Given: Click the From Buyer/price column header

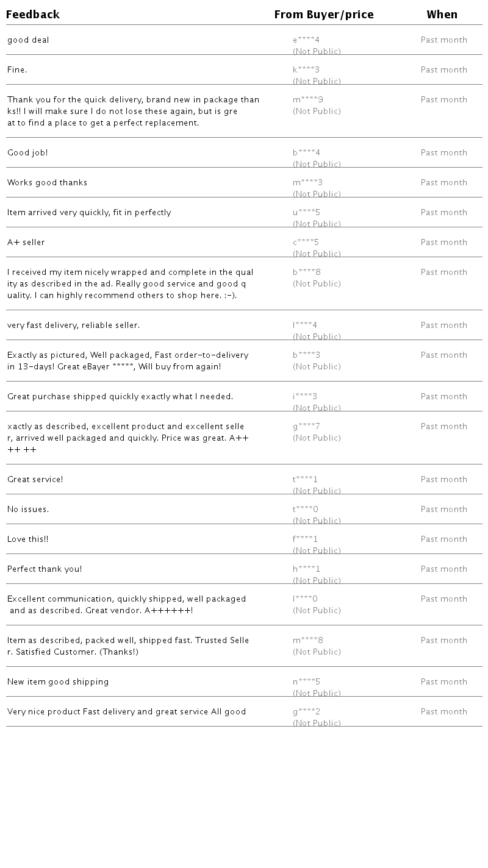Looking at the screenshot, I should [x=324, y=15].
